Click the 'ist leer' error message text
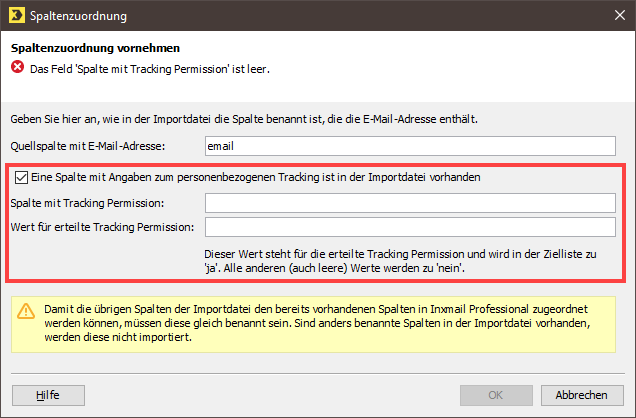The width and height of the screenshot is (636, 418). pyautogui.click(x=150, y=69)
